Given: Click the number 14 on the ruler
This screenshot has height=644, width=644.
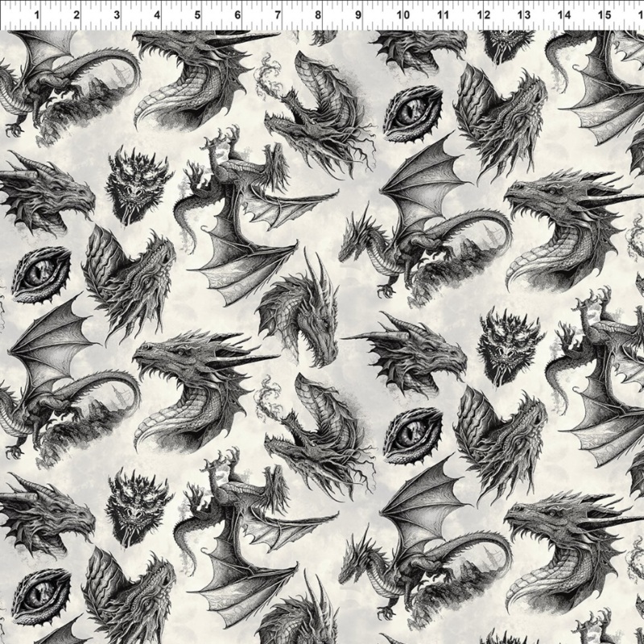Looking at the screenshot, I should 565,15.
